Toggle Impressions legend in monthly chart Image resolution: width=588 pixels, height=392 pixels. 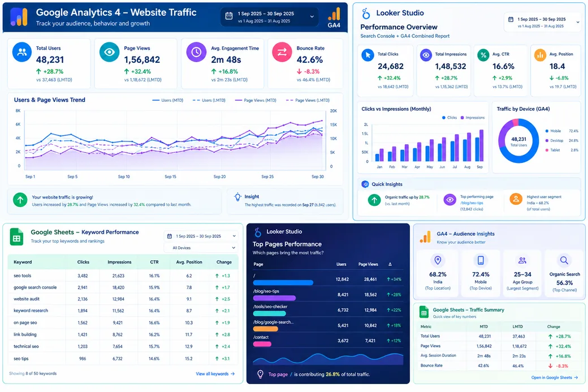tap(473, 118)
